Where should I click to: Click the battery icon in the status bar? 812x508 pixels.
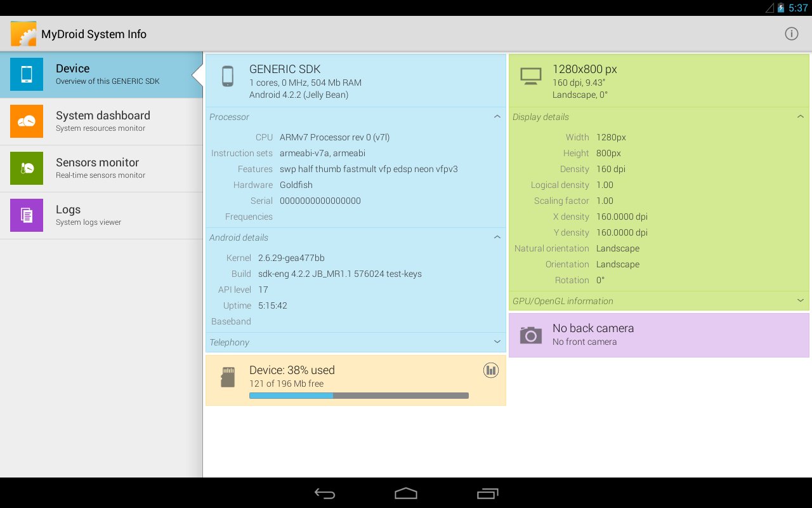[x=781, y=8]
